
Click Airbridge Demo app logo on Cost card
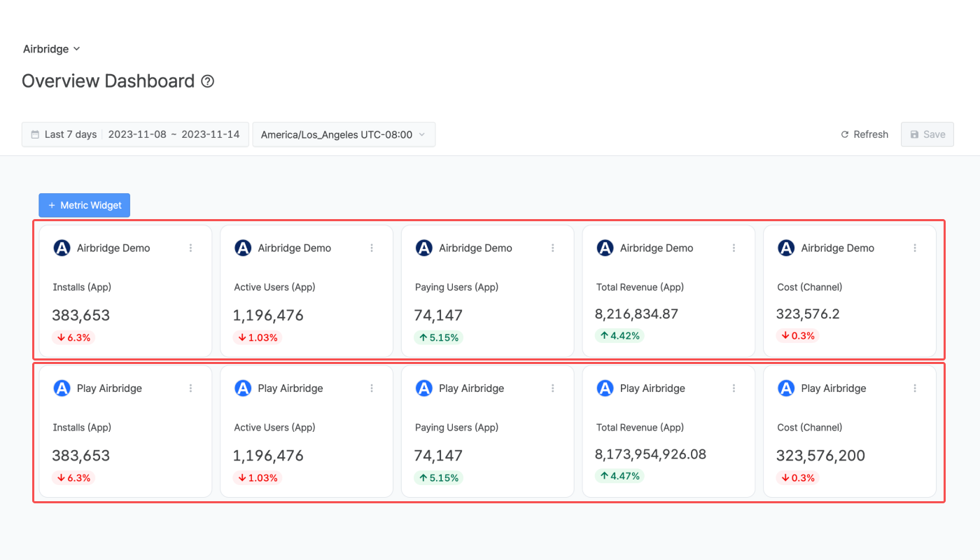(x=786, y=248)
